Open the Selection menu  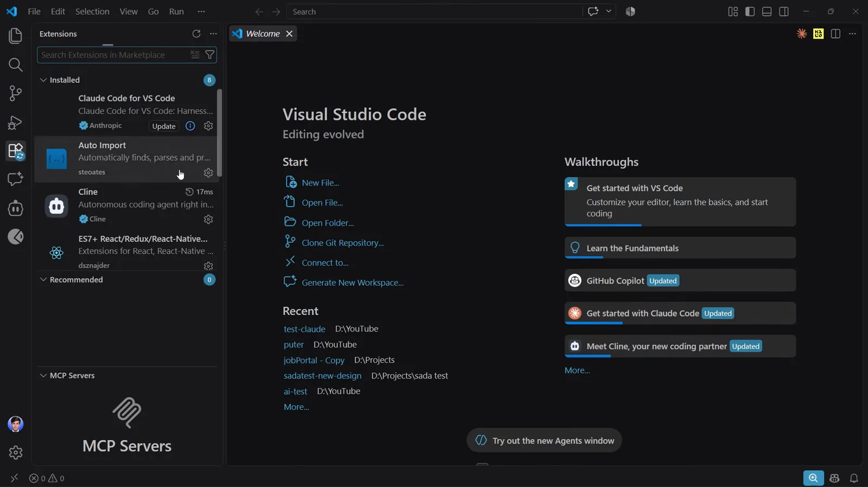tap(92, 11)
